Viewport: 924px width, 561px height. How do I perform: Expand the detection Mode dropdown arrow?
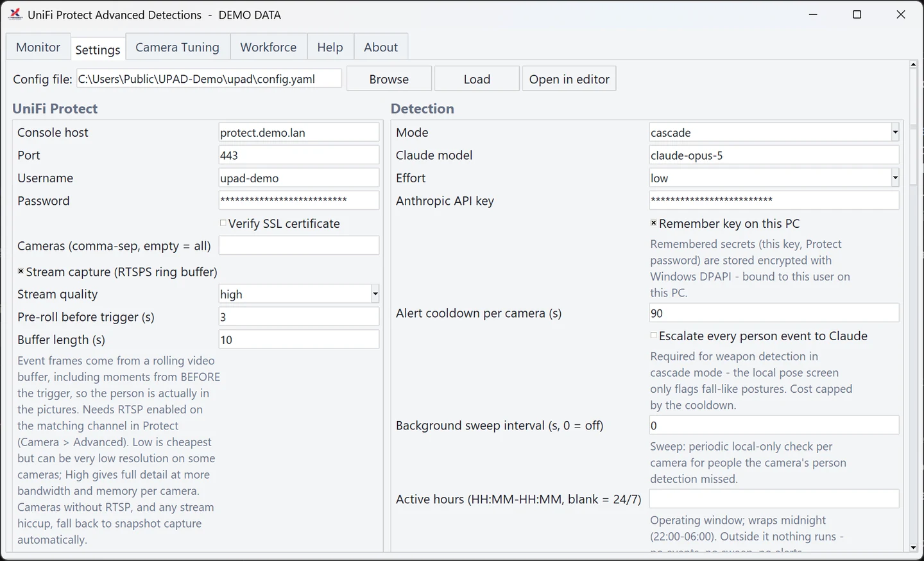pos(894,132)
